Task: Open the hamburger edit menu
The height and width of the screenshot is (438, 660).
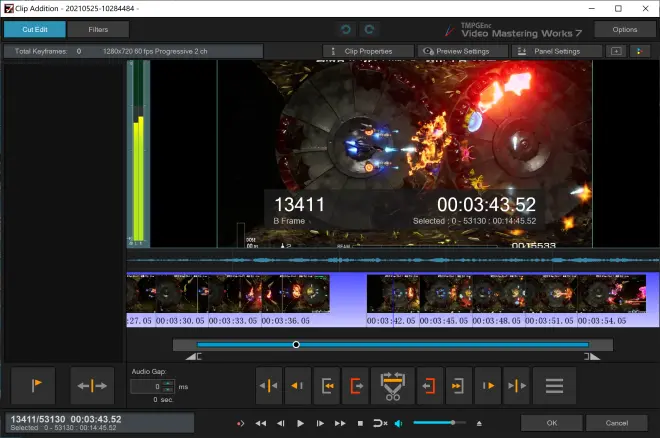Action: tap(554, 385)
